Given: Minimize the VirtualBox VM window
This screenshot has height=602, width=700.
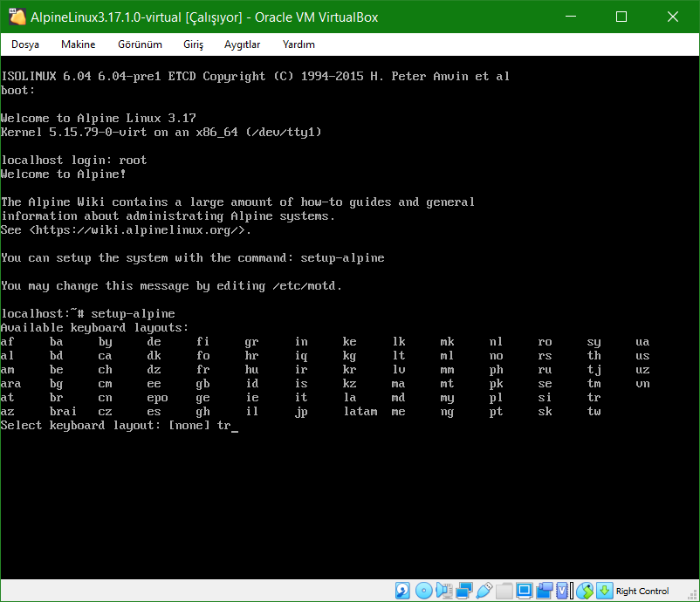Looking at the screenshot, I should point(571,17).
